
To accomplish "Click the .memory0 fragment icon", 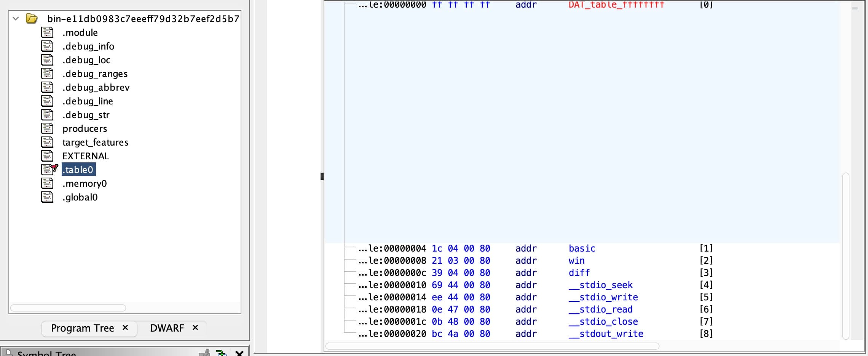I will click(47, 183).
